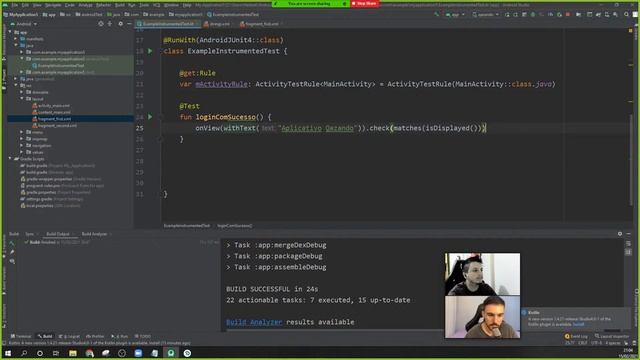Image resolution: width=640 pixels, height=360 pixels.
Task: Open the search everywhere magnifier icon
Action: click(x=626, y=14)
